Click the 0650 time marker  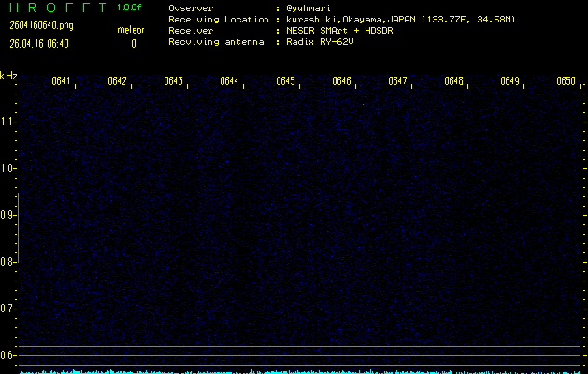pos(566,81)
